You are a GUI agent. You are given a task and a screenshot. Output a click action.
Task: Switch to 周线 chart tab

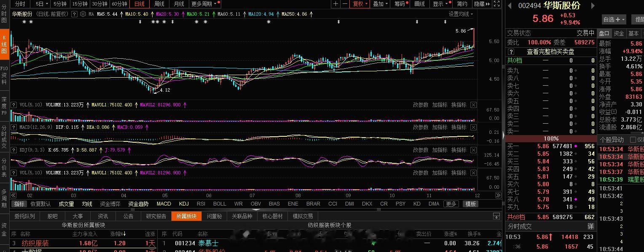[x=159, y=4]
